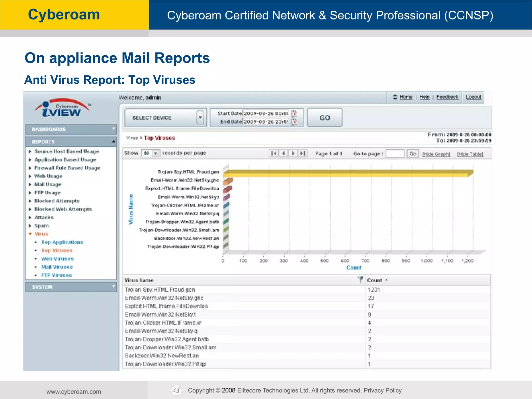Open the Select Device dropdown
Screen dimensions: 532x399
200,117
